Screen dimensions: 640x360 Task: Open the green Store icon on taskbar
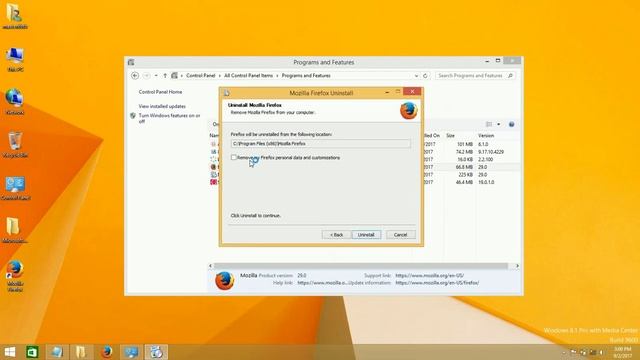pos(32,352)
